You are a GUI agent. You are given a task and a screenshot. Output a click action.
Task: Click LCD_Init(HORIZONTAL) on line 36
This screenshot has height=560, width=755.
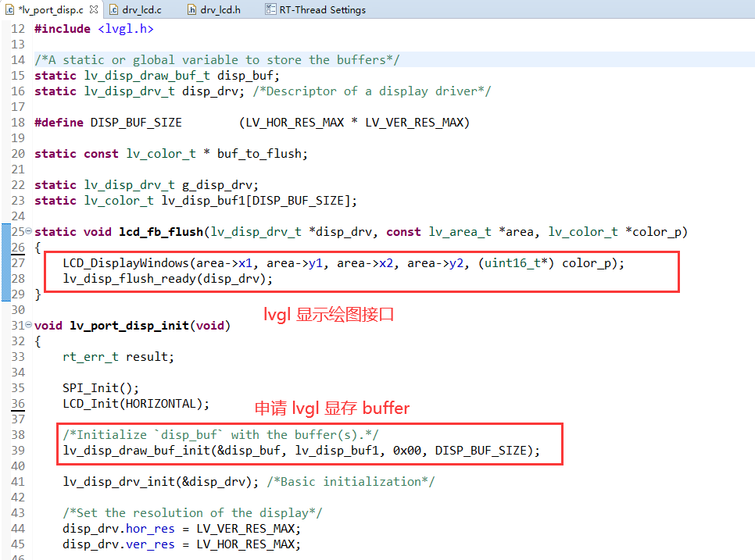(136, 404)
